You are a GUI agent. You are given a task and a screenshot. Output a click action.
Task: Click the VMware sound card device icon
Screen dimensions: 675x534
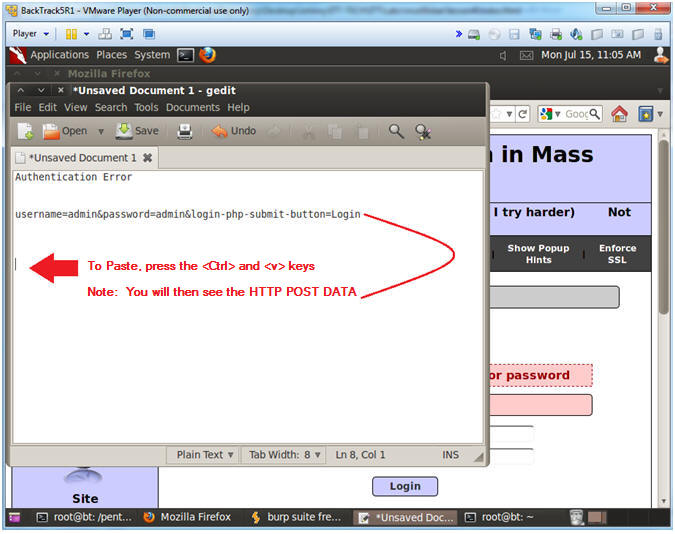pos(576,34)
